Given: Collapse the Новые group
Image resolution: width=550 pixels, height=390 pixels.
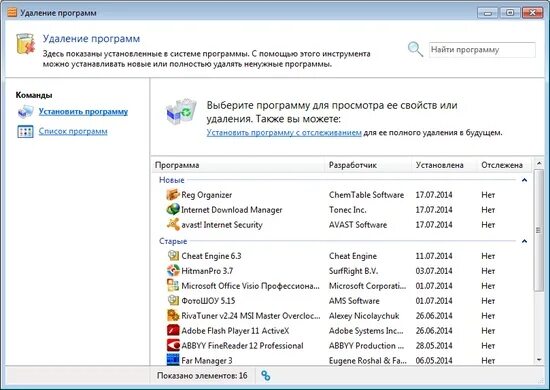Looking at the screenshot, I should coord(524,180).
